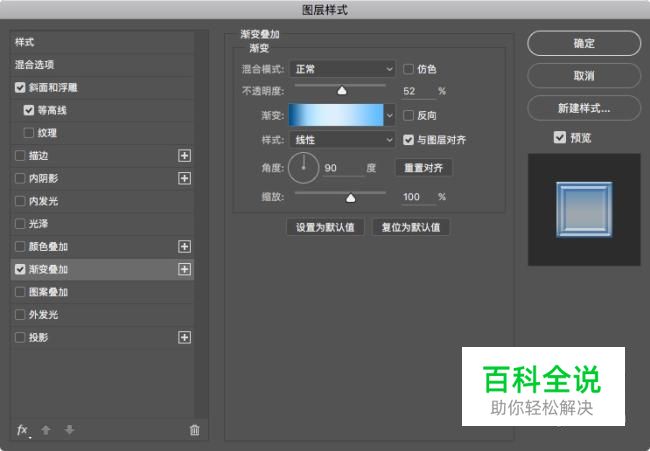
Task: Enable 图案叠加 checkbox
Action: [20, 292]
